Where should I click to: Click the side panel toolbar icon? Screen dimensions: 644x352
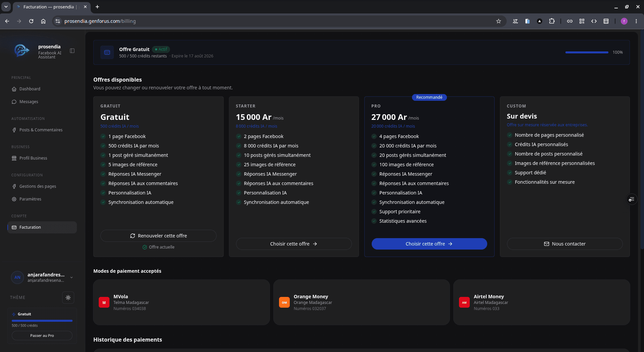pos(606,21)
